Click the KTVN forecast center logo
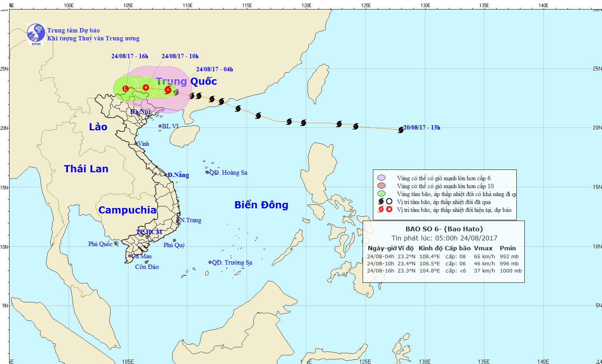The height and width of the screenshot is (364, 602). (36, 34)
